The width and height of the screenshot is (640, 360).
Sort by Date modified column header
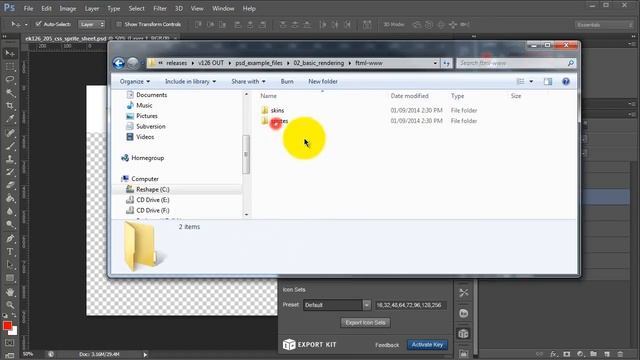(409, 96)
